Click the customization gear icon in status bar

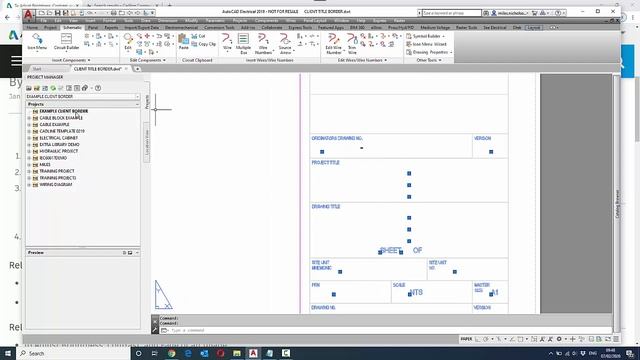coord(559,339)
